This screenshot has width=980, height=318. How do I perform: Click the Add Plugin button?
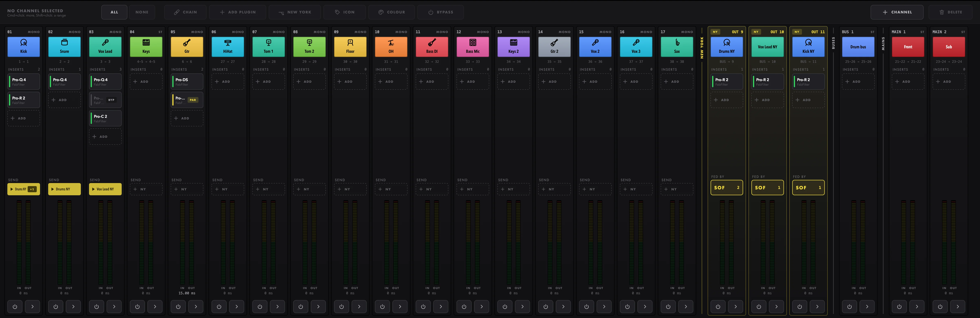[x=237, y=12]
